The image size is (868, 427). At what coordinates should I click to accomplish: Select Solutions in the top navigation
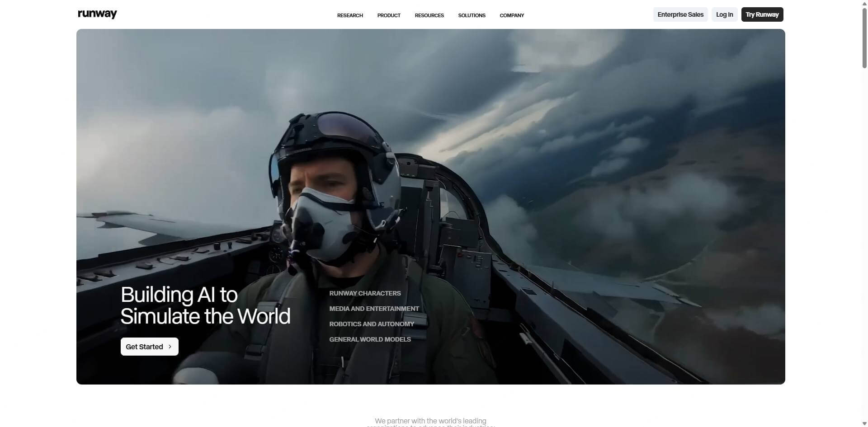pos(472,15)
